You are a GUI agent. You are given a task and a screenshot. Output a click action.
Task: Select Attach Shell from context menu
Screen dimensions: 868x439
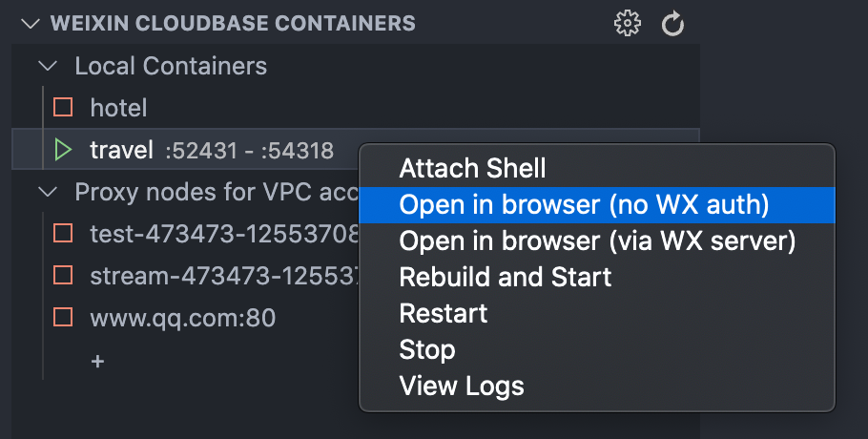pos(472,169)
